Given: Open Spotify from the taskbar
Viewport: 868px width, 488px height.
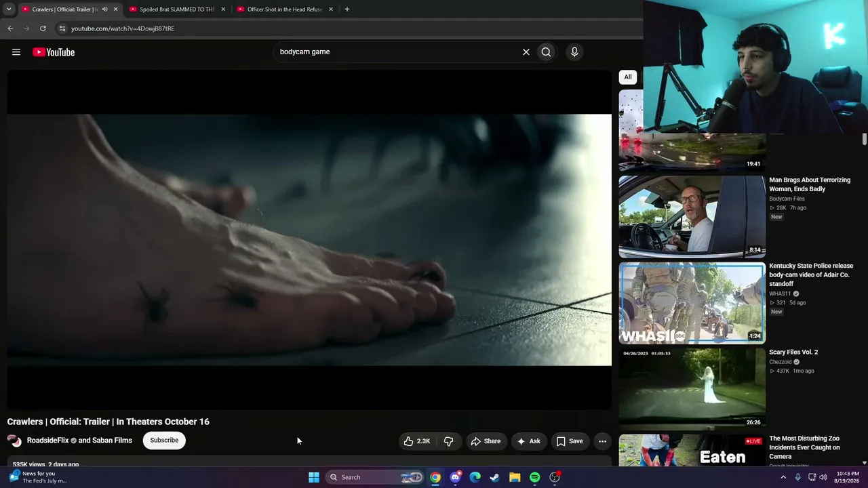Looking at the screenshot, I should tap(535, 477).
